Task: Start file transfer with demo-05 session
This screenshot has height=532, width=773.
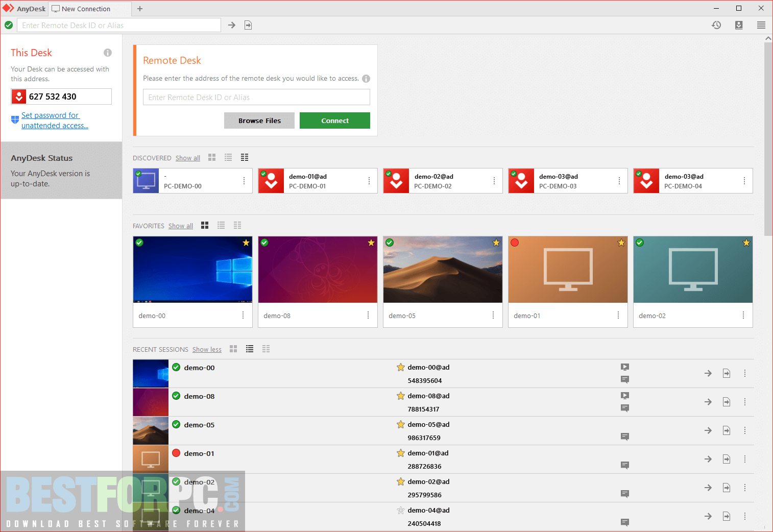Action: click(727, 430)
